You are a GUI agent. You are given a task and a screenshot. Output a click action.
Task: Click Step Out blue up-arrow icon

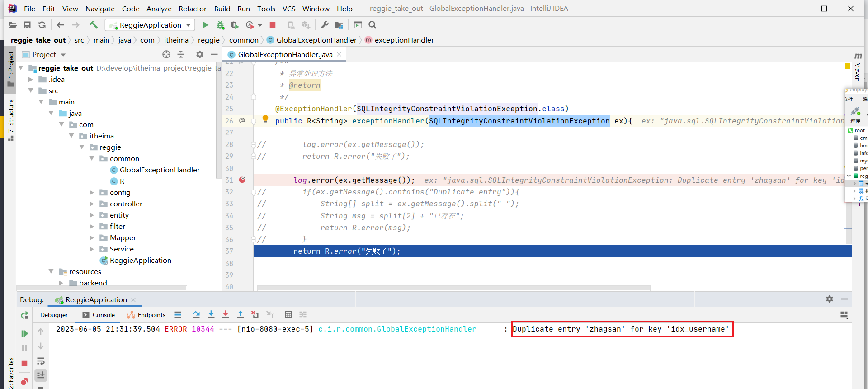(x=241, y=314)
